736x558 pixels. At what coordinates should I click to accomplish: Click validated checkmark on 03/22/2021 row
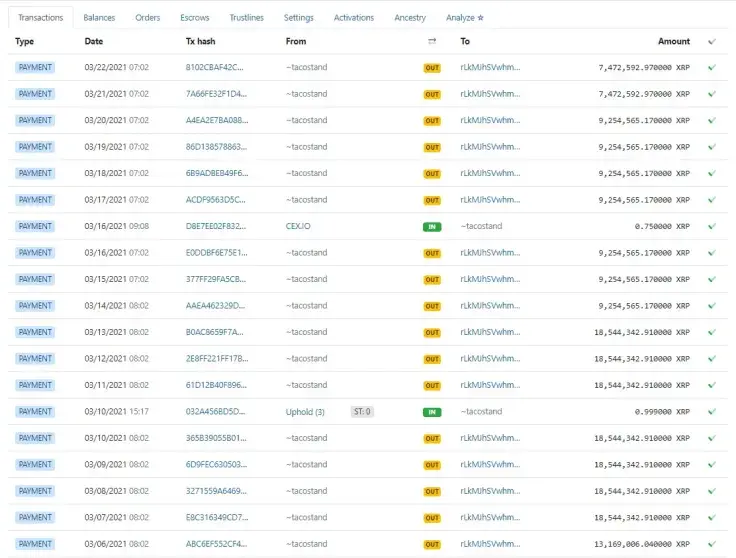coord(712,67)
